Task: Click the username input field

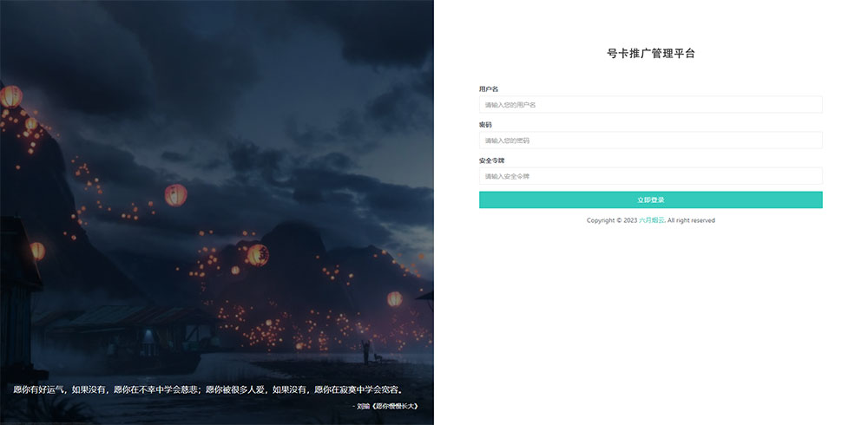Action: [x=650, y=105]
